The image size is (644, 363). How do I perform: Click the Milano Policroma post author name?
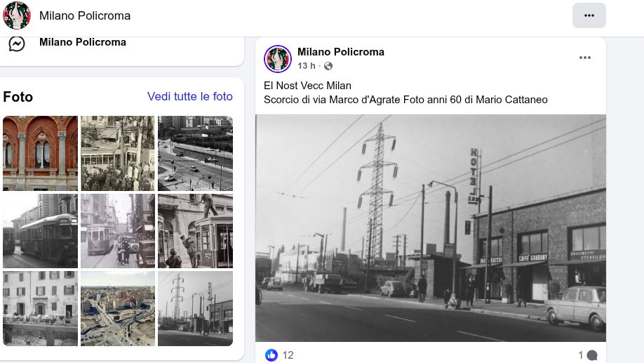tap(341, 52)
